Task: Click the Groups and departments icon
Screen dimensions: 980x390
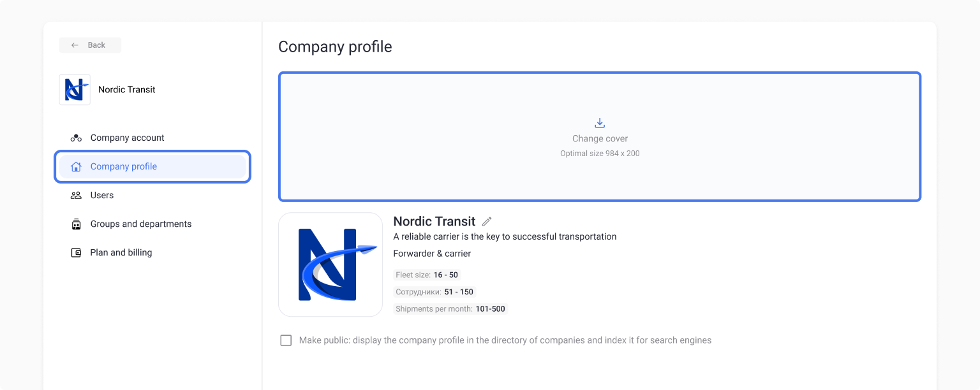Action: [76, 224]
